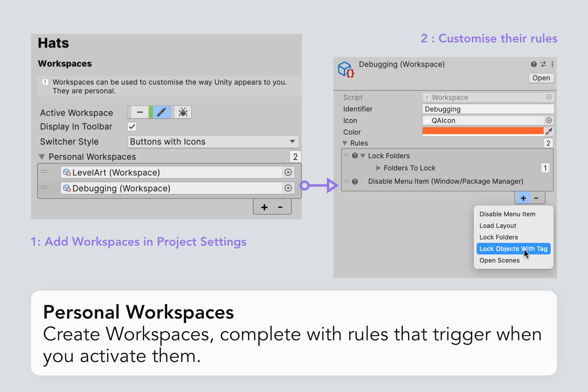Screen dimensions: 588x392
Task: Click the eyedropper beside Color field
Action: [x=549, y=131]
